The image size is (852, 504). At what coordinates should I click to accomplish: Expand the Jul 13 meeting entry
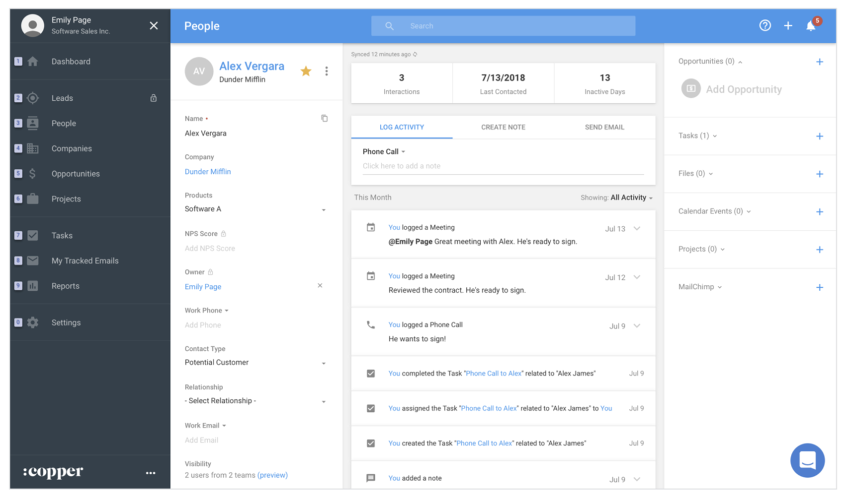(x=637, y=228)
